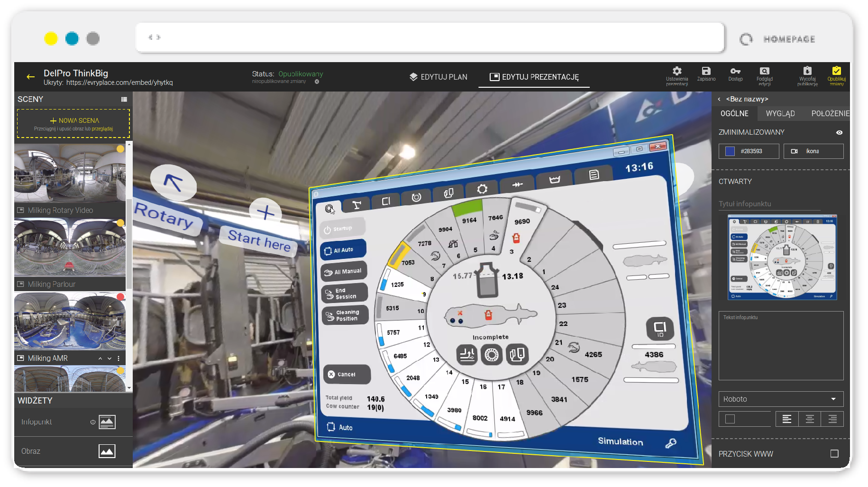
Task: Open presentation settings gear icon
Action: pos(676,71)
